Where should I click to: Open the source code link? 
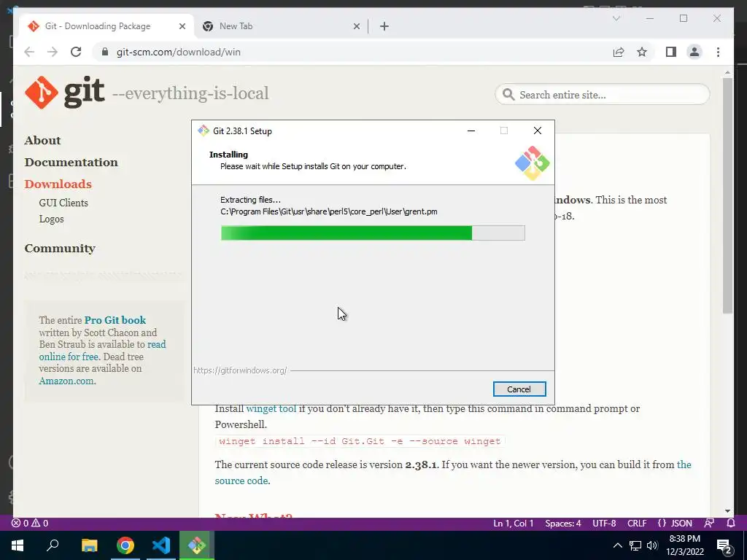coord(241,481)
